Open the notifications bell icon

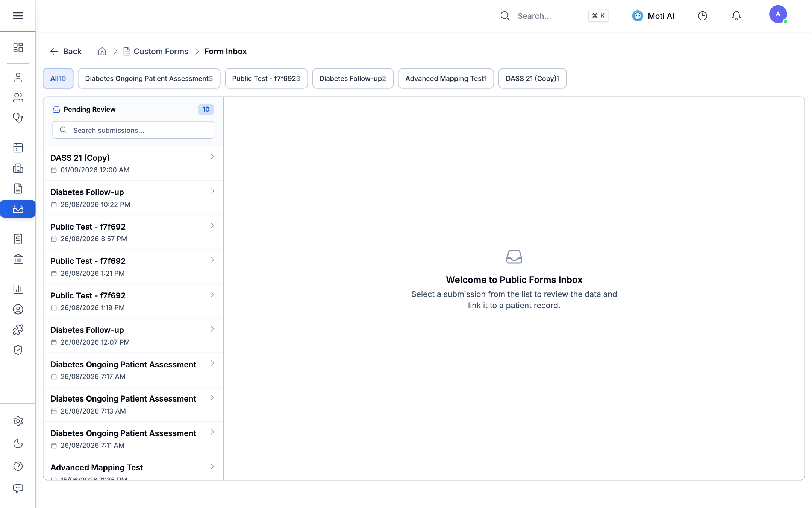point(736,16)
